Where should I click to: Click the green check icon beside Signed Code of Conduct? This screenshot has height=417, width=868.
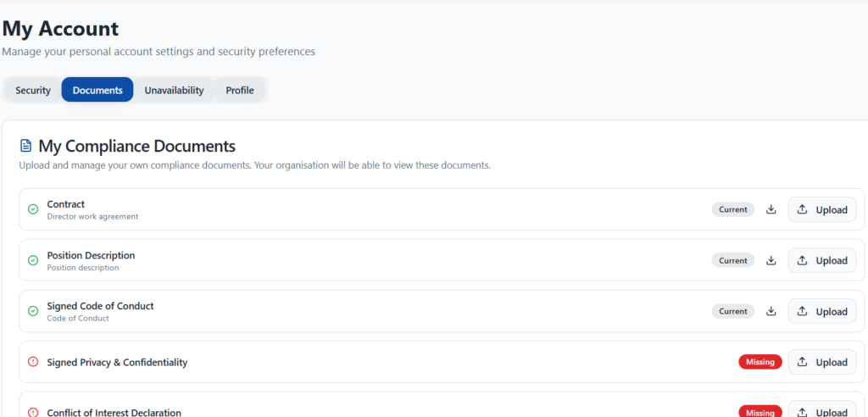[33, 311]
